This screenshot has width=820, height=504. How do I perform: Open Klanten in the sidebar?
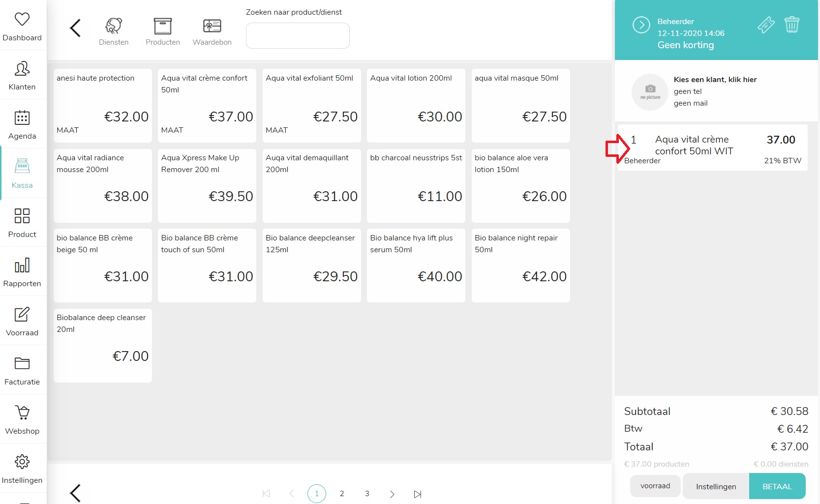(x=22, y=75)
